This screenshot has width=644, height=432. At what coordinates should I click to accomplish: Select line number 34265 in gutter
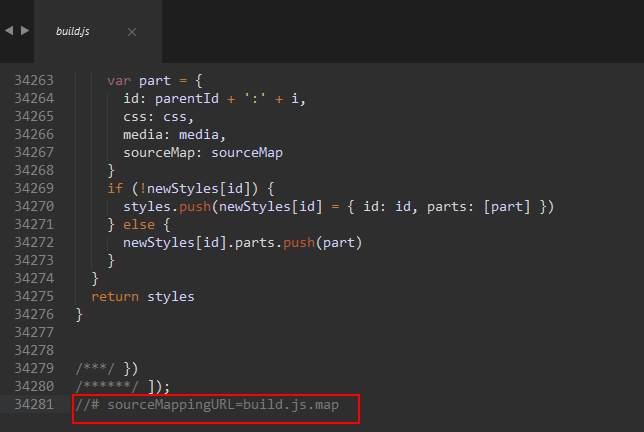34,116
